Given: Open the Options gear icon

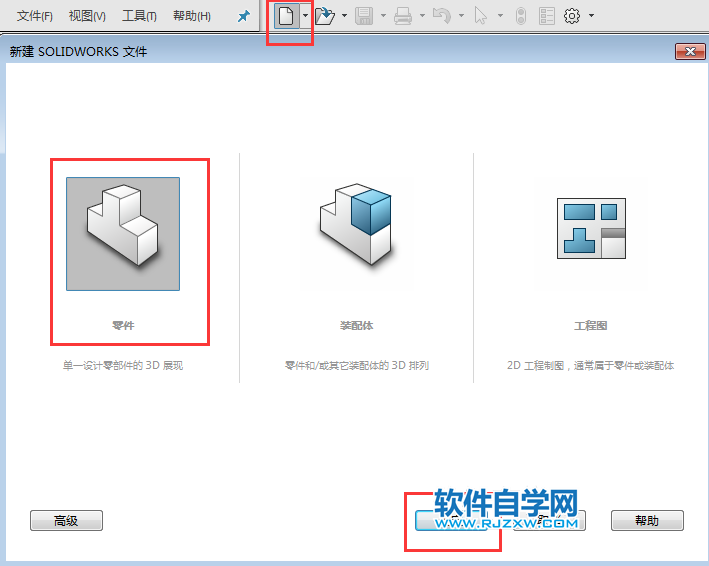Looking at the screenshot, I should pyautogui.click(x=572, y=16).
